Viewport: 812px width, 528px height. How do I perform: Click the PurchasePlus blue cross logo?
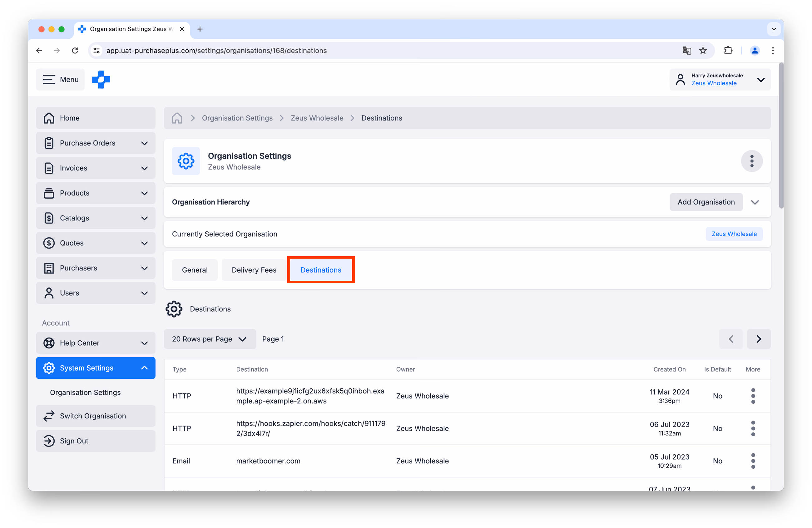coord(101,80)
